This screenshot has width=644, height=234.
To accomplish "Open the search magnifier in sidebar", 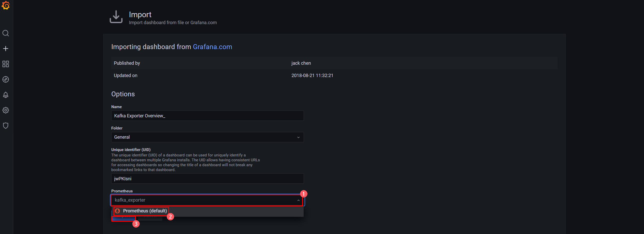I will pyautogui.click(x=6, y=33).
